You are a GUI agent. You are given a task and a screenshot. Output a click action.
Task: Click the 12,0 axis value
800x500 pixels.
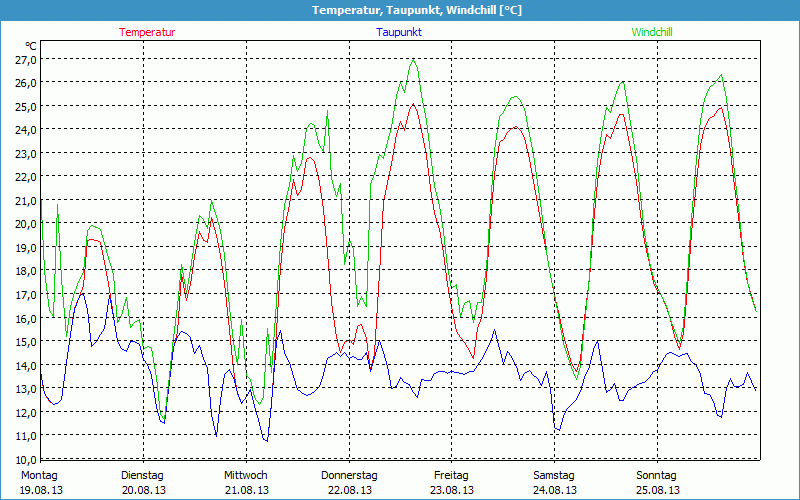(x=25, y=412)
